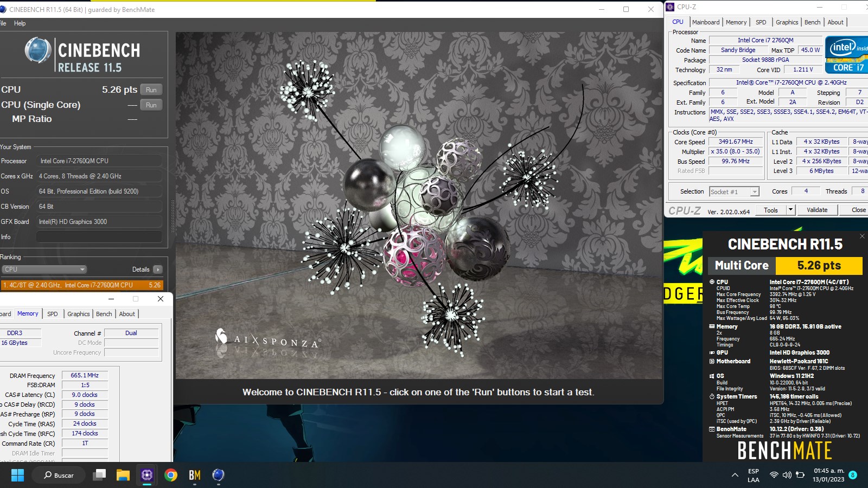Click the 5.26 pts score box
The width and height of the screenshot is (868, 488).
click(x=819, y=266)
